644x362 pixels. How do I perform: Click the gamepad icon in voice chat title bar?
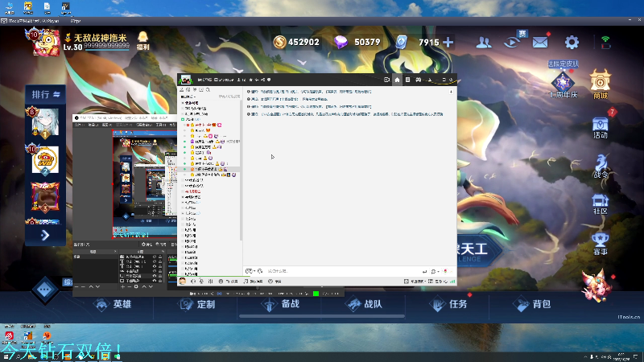pyautogui.click(x=418, y=80)
